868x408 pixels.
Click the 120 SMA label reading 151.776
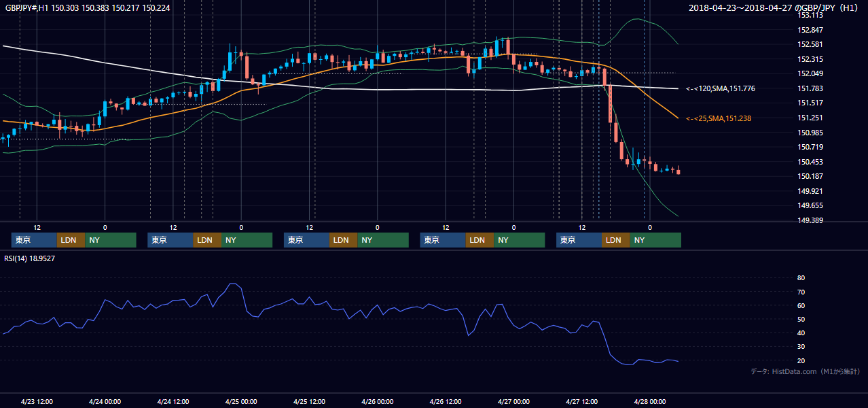click(721, 88)
